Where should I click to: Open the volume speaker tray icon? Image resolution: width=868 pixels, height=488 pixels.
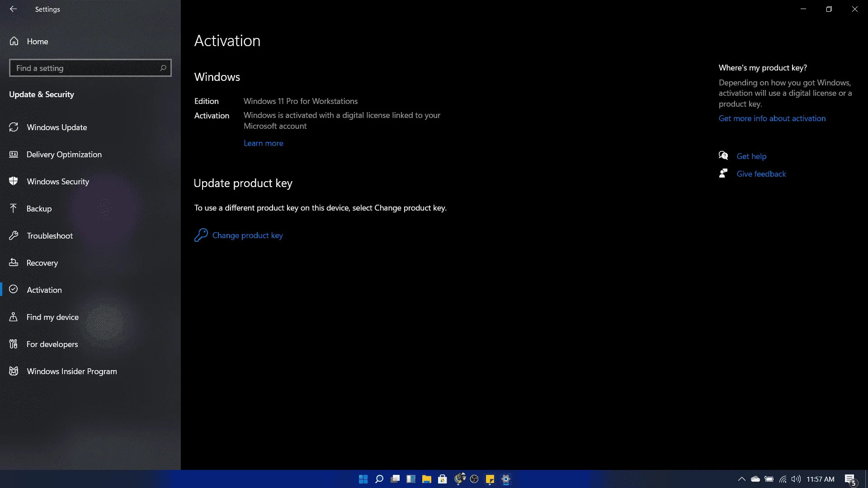click(x=796, y=479)
